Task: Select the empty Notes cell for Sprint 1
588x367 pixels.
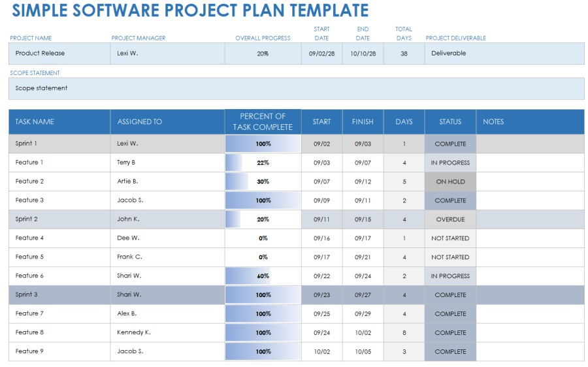Action: click(530, 144)
